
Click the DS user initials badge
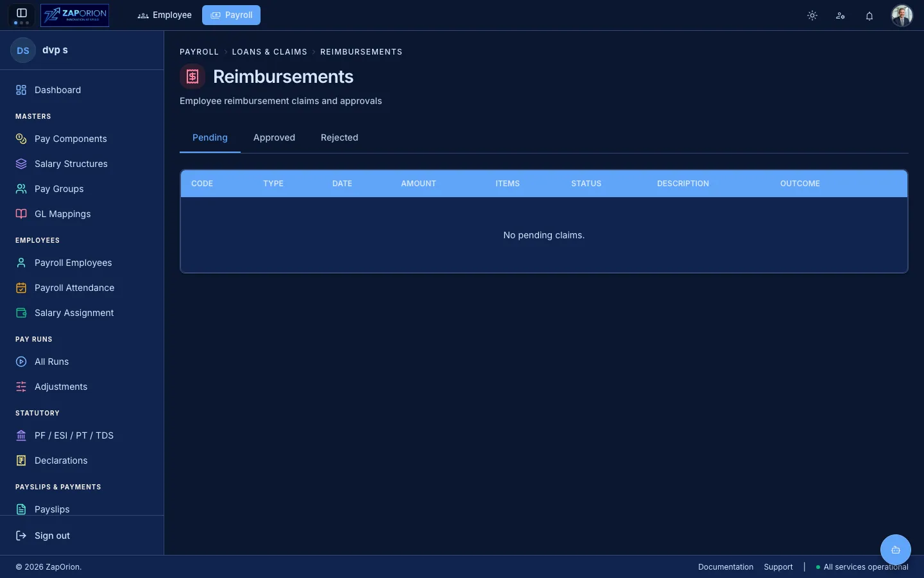coord(23,50)
